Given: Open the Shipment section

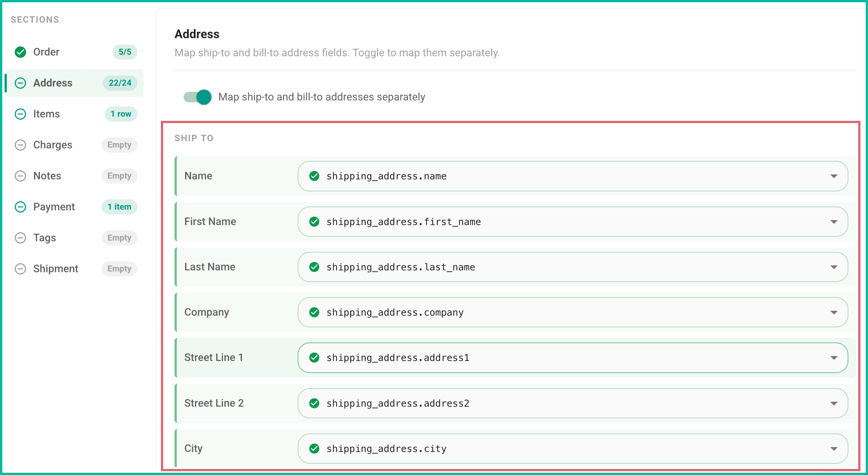Looking at the screenshot, I should point(56,269).
